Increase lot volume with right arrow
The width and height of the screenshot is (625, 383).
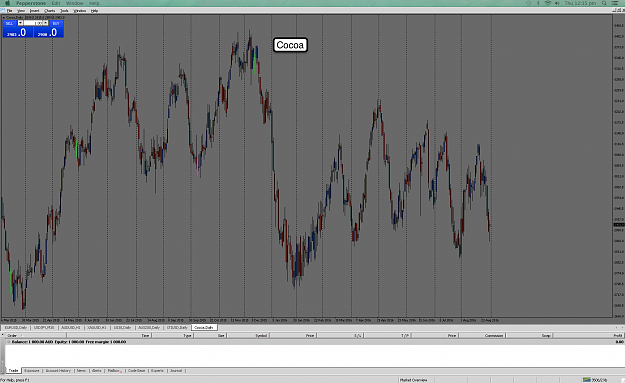tap(46, 23)
